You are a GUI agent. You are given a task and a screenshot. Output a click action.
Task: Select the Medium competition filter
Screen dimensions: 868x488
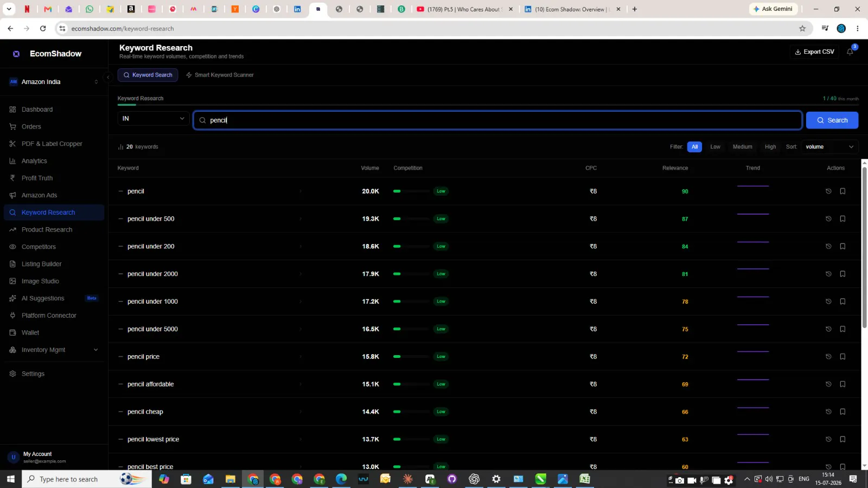pyautogui.click(x=742, y=147)
